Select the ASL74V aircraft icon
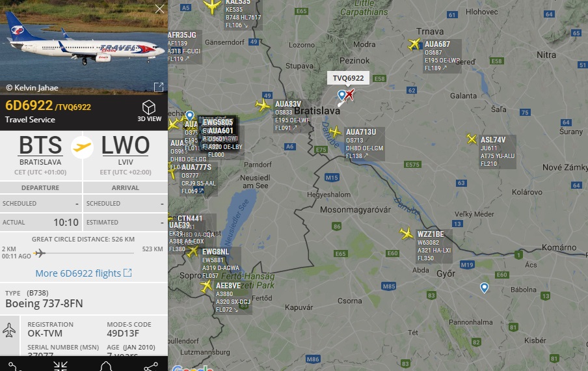Screen dimensions: 588x371 472,139
